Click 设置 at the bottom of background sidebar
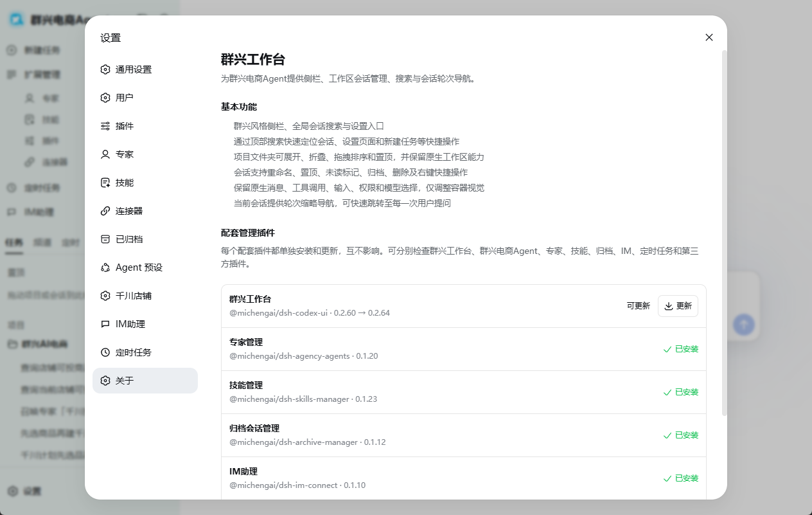Viewport: 812px width, 515px height. 32,491
